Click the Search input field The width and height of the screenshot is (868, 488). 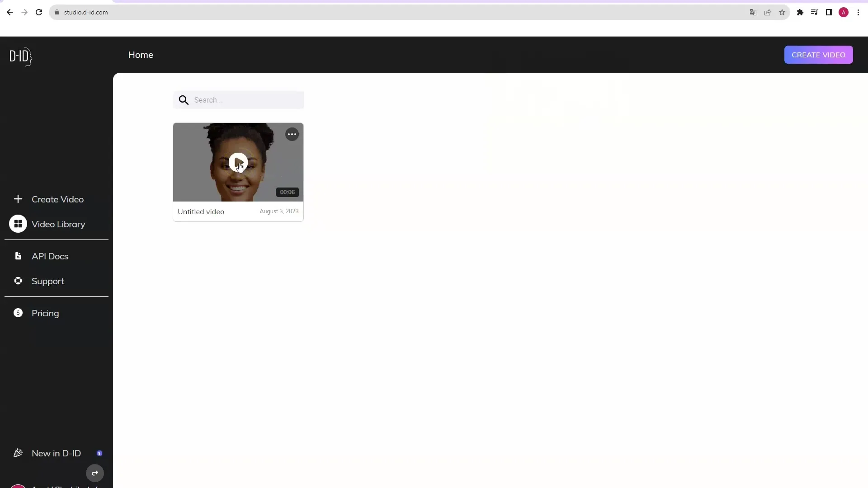238,99
